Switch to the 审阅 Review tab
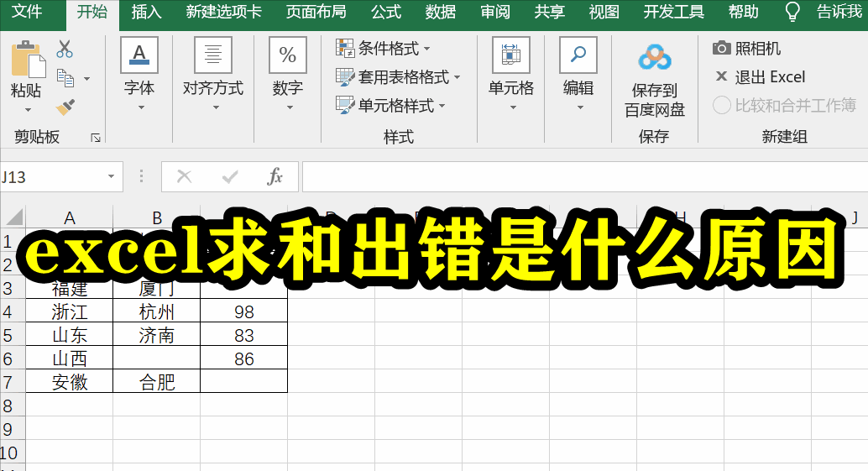The width and height of the screenshot is (868, 471). click(x=495, y=12)
